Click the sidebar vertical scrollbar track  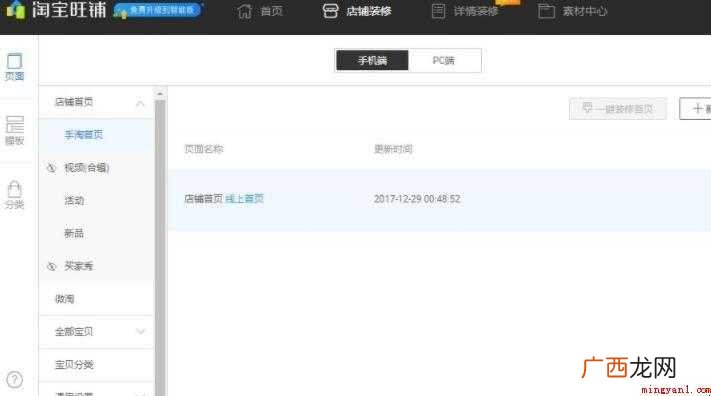(160, 247)
